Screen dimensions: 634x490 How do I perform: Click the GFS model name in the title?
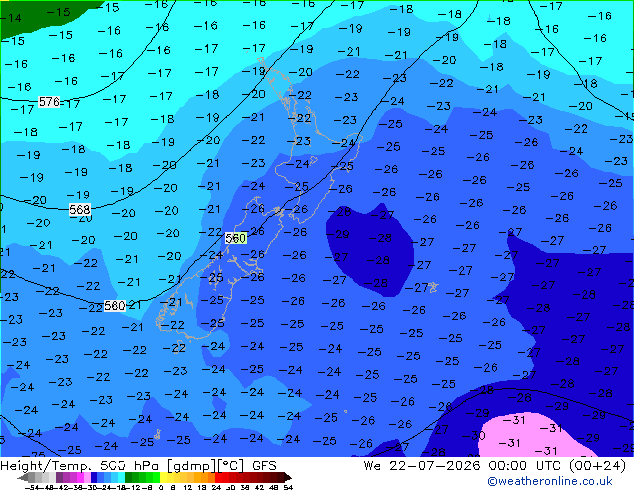point(264,466)
